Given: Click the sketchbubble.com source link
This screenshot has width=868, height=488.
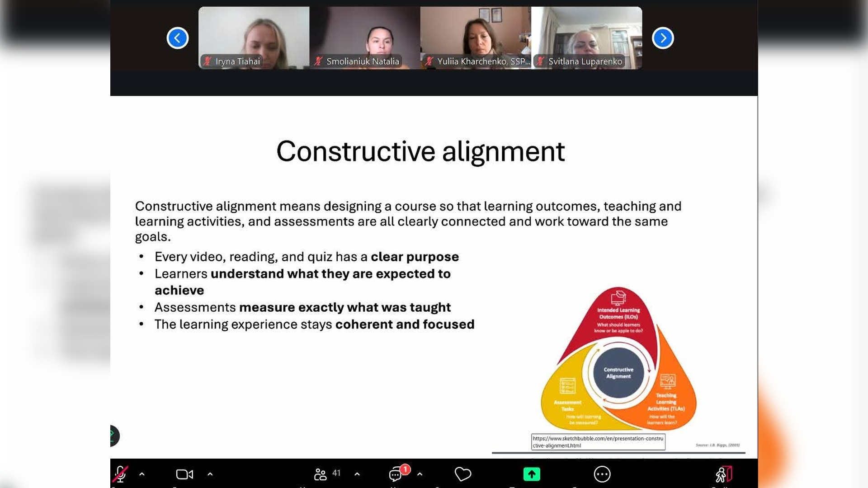Looking at the screenshot, I should (x=598, y=441).
